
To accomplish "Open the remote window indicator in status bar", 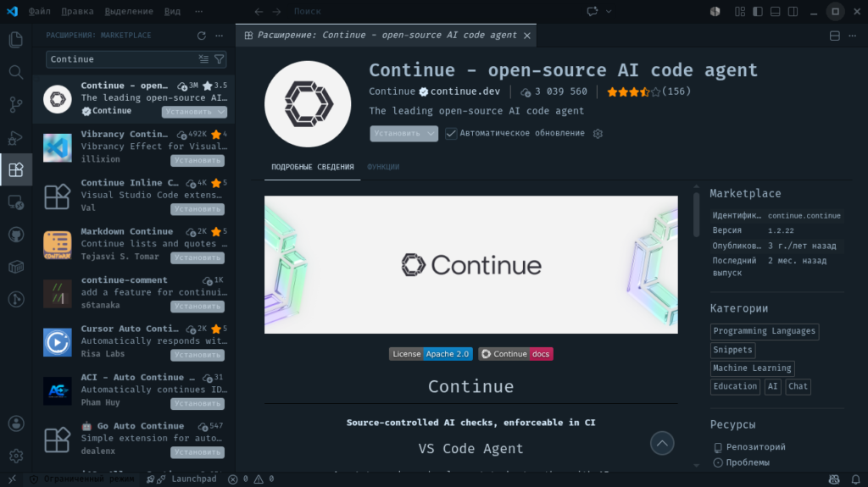I will [x=12, y=479].
